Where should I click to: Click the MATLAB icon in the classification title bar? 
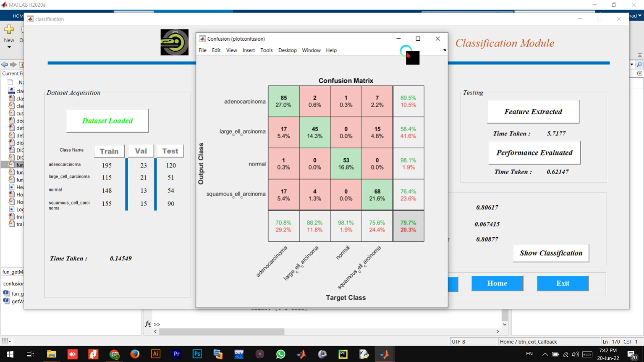coord(30,19)
